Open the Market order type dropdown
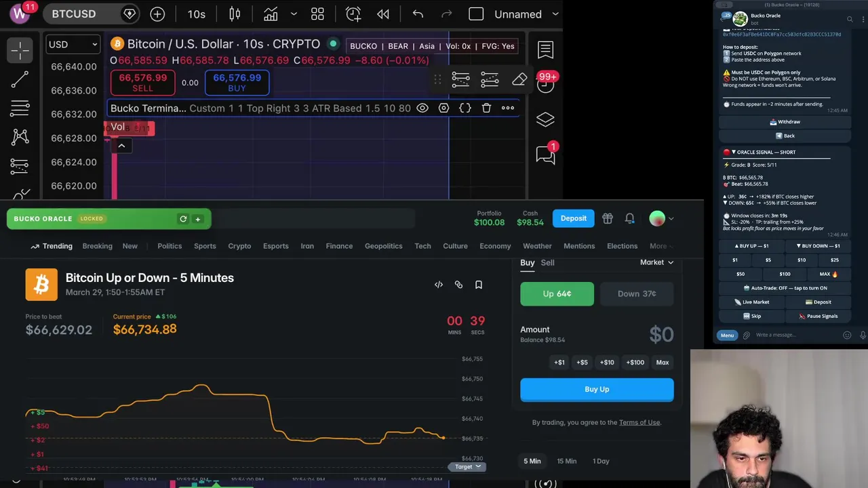 coord(656,262)
